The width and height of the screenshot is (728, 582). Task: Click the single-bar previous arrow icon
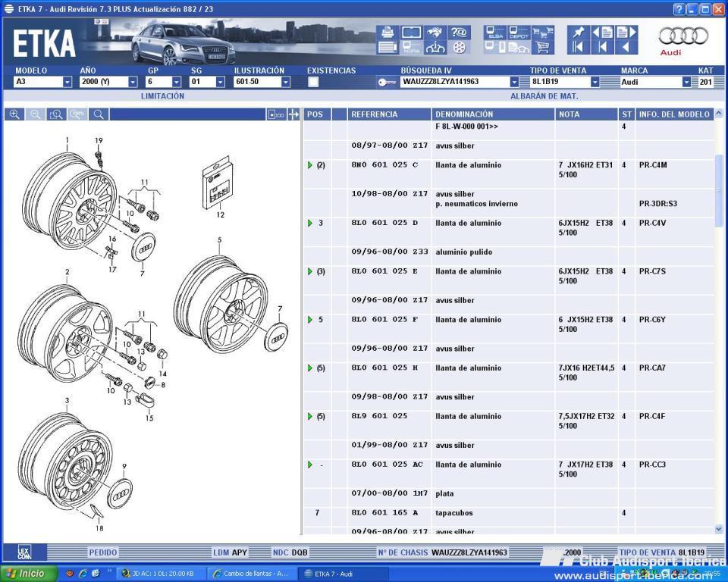tap(602, 47)
